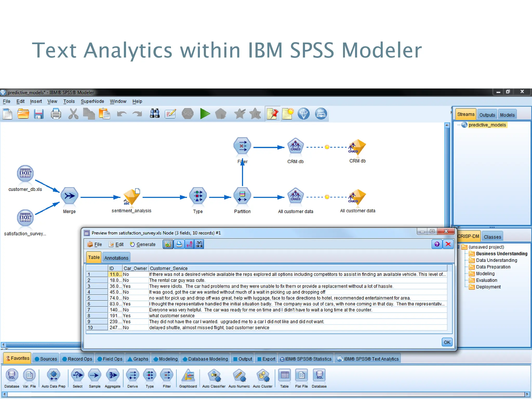Image resolution: width=532 pixels, height=399 pixels.
Task: Click the Undo arrow icon
Action: pos(122,114)
